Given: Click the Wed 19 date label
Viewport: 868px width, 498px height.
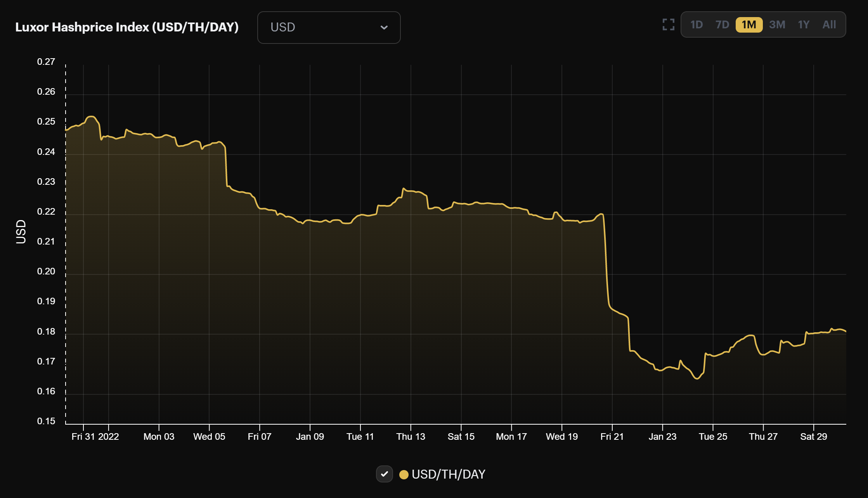Looking at the screenshot, I should [x=562, y=437].
